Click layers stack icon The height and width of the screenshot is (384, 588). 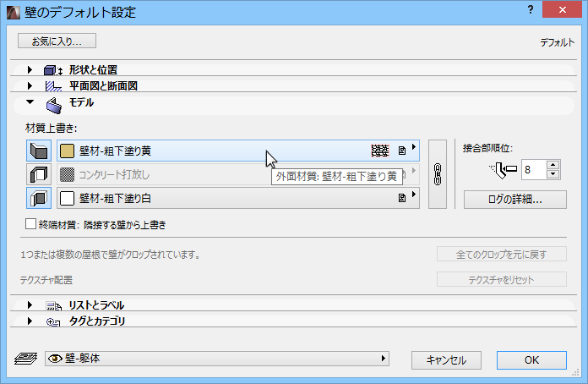(25, 359)
